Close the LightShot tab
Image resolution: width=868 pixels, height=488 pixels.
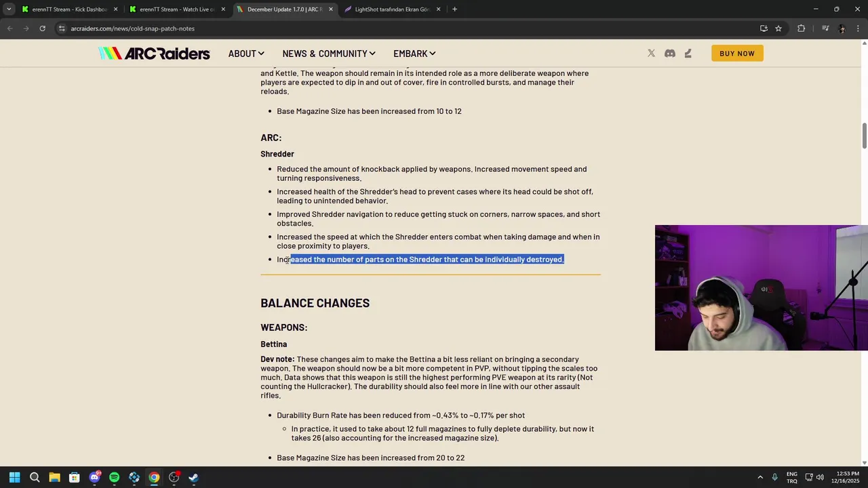click(438, 9)
